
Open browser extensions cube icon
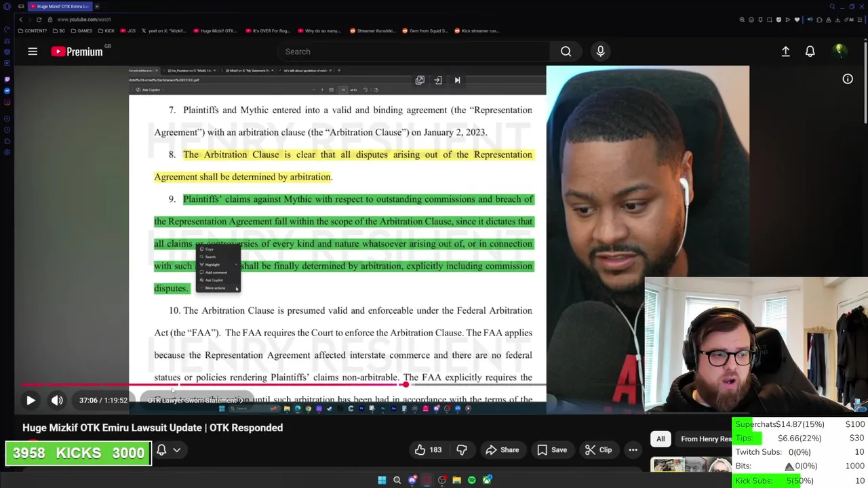[819, 20]
